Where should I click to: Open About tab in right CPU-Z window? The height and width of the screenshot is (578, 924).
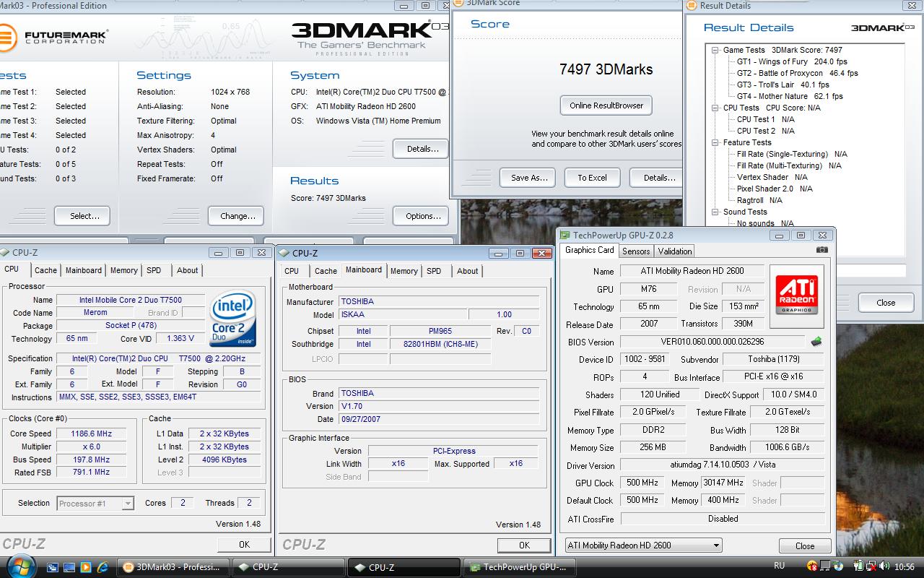467,271
